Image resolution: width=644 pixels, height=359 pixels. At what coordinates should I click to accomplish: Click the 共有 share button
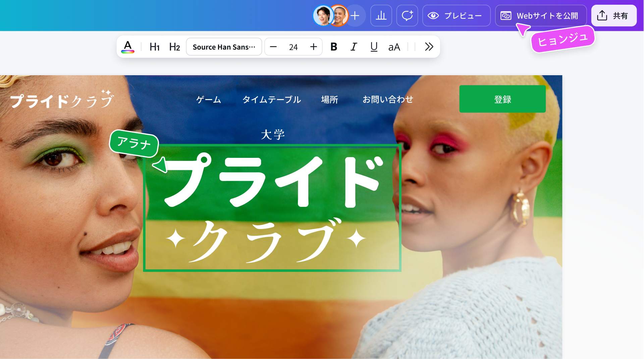613,15
